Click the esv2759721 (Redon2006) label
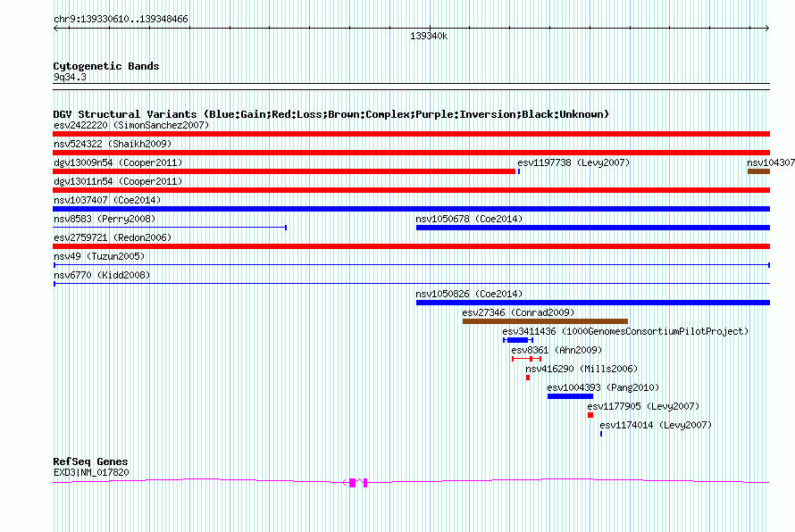 coord(112,238)
